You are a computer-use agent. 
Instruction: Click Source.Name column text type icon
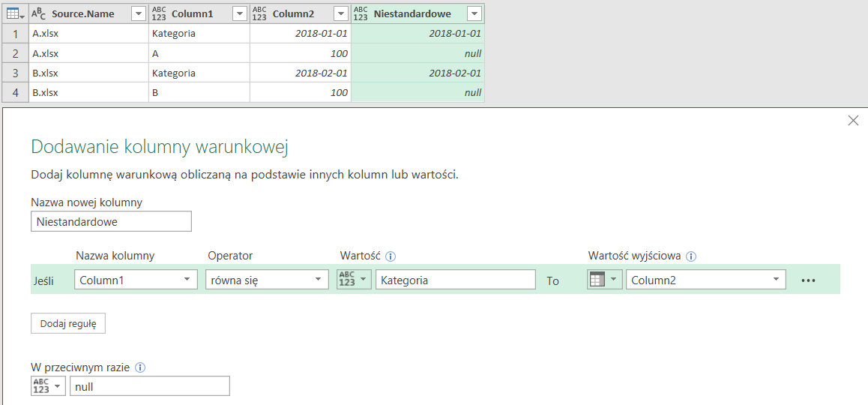(x=39, y=13)
